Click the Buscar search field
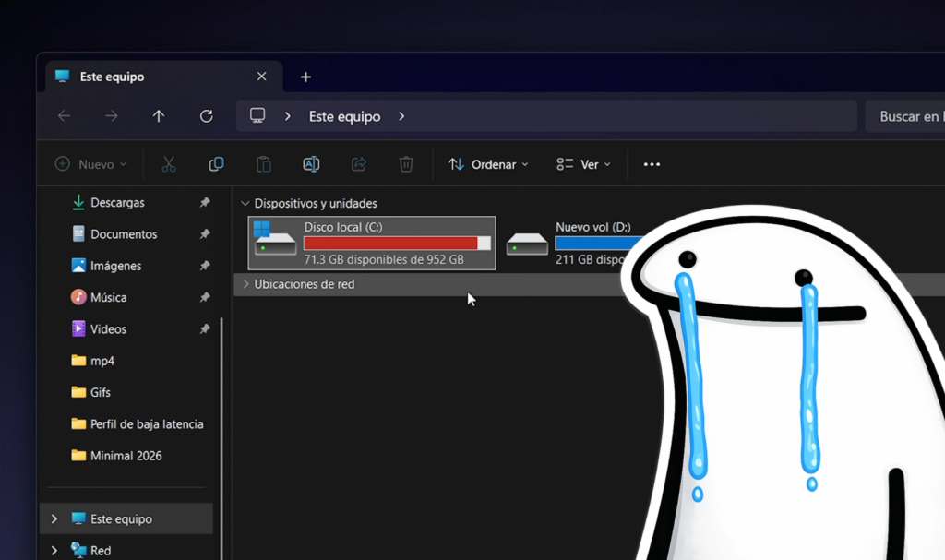945x560 pixels. 904,116
